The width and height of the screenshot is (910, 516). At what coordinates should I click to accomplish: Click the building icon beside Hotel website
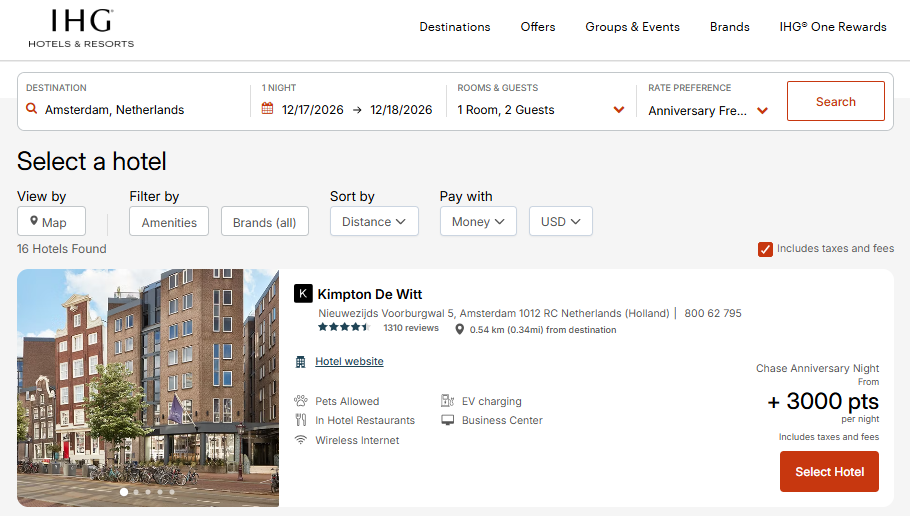(301, 362)
